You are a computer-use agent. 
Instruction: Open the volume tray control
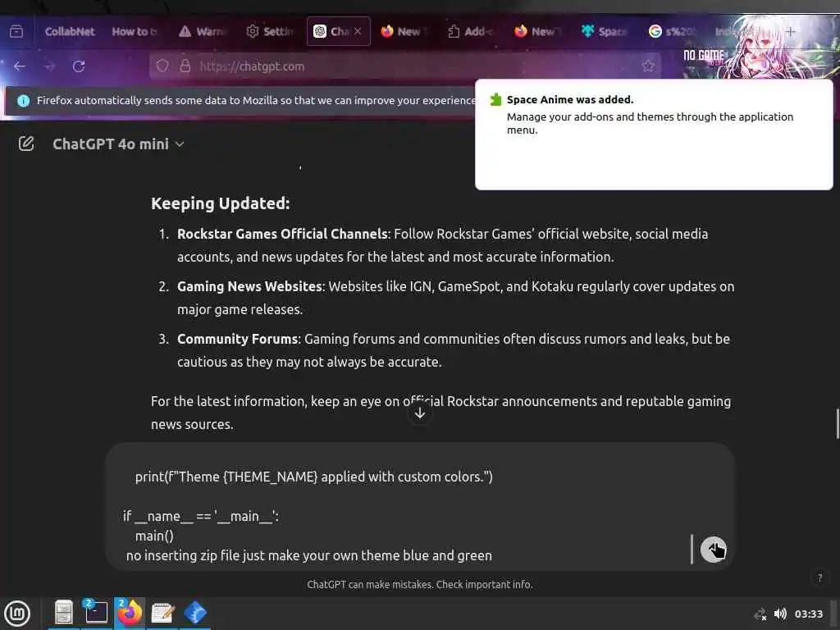pos(781,614)
